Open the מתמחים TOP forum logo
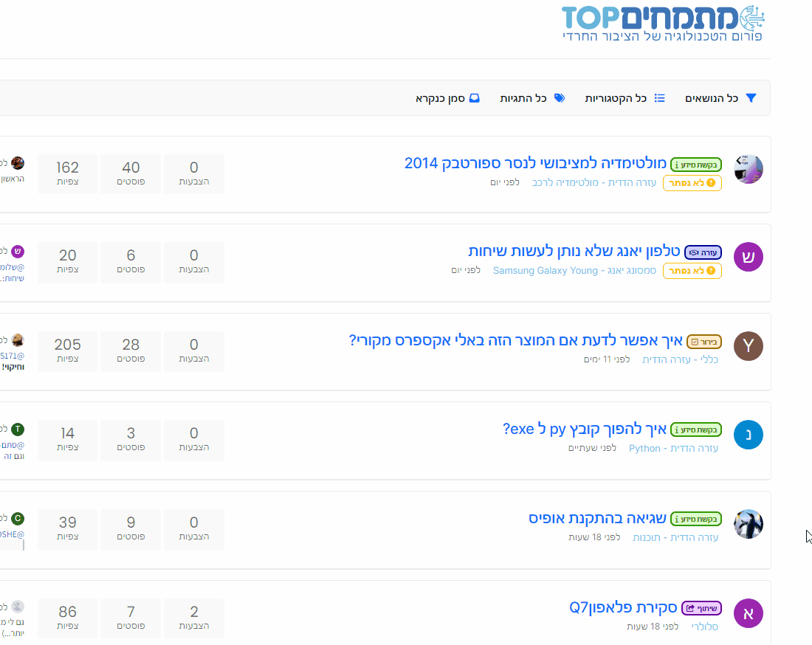Image resolution: width=812 pixels, height=645 pixels. (663, 23)
